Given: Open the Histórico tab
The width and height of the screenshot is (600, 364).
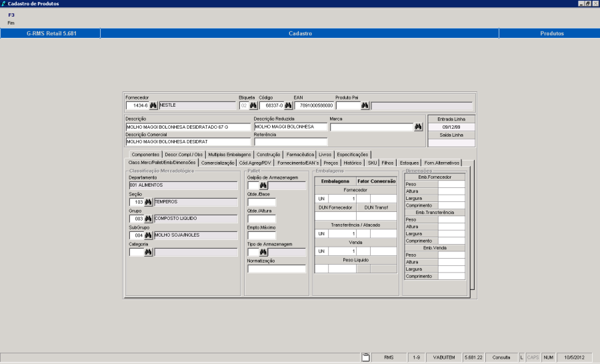Looking at the screenshot, I should 353,163.
